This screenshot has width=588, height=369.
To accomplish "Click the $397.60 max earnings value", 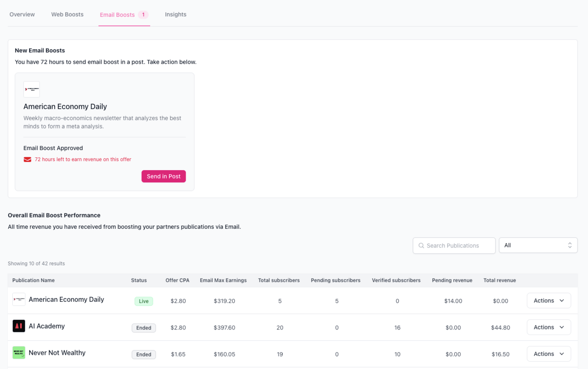I will tap(224, 328).
